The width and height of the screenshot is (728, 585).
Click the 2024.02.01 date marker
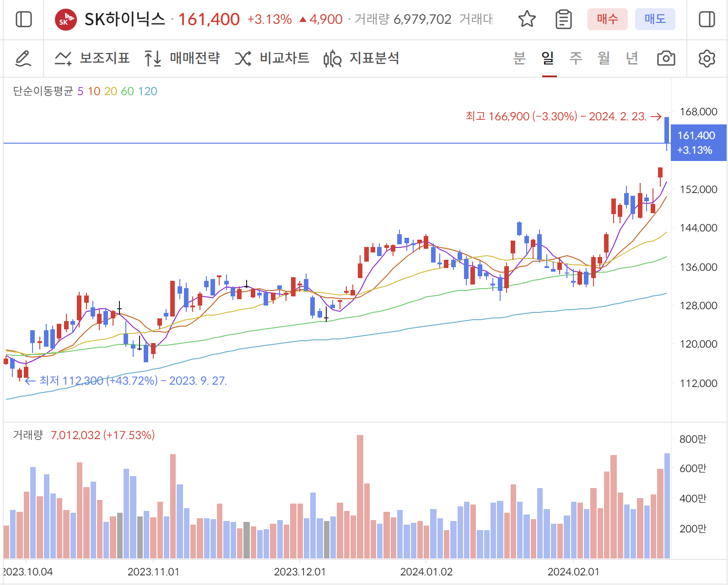573,572
